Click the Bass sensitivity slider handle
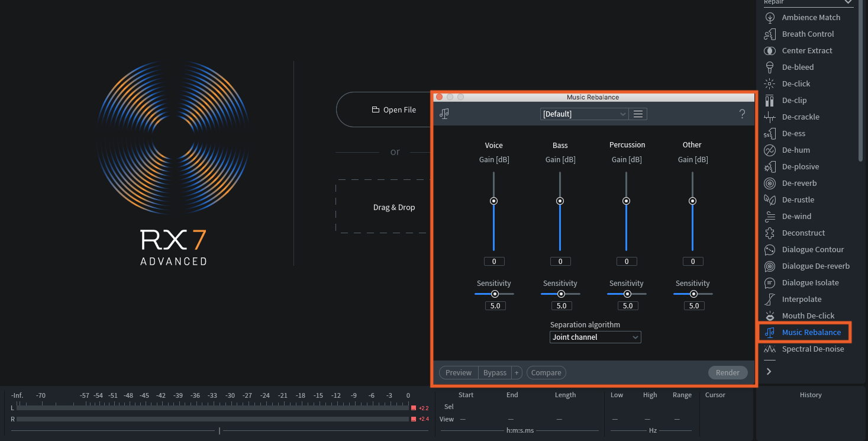 [562, 294]
